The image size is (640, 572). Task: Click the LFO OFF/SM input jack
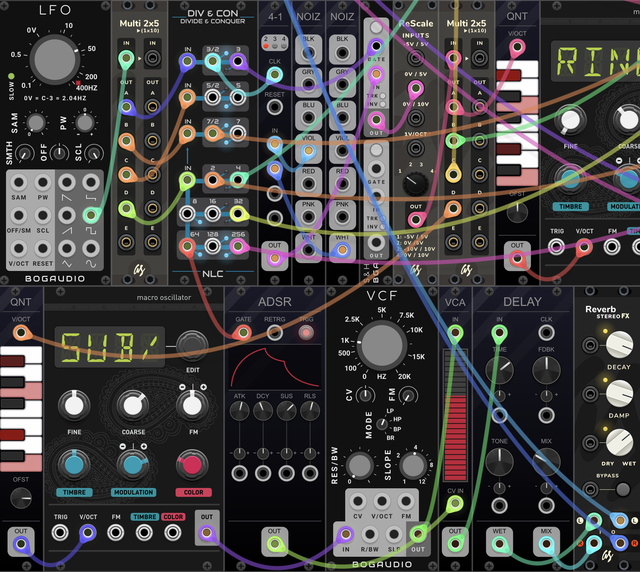18,215
